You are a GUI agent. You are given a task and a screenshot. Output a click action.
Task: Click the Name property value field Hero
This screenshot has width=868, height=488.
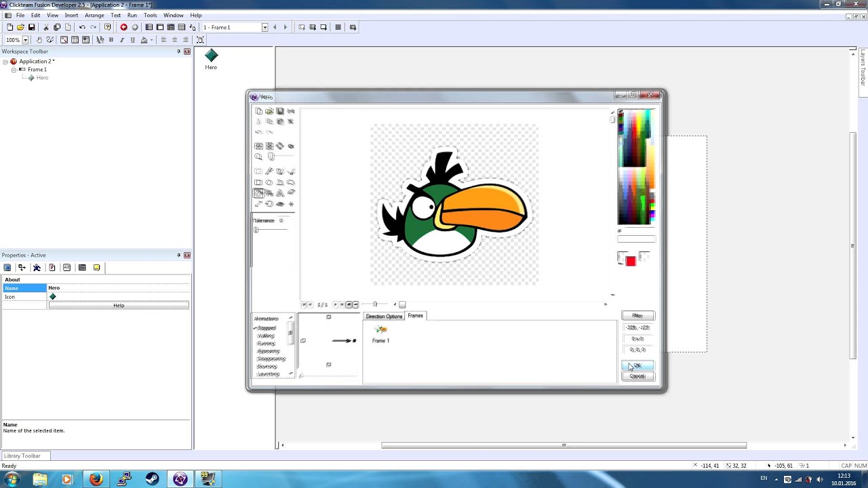119,288
